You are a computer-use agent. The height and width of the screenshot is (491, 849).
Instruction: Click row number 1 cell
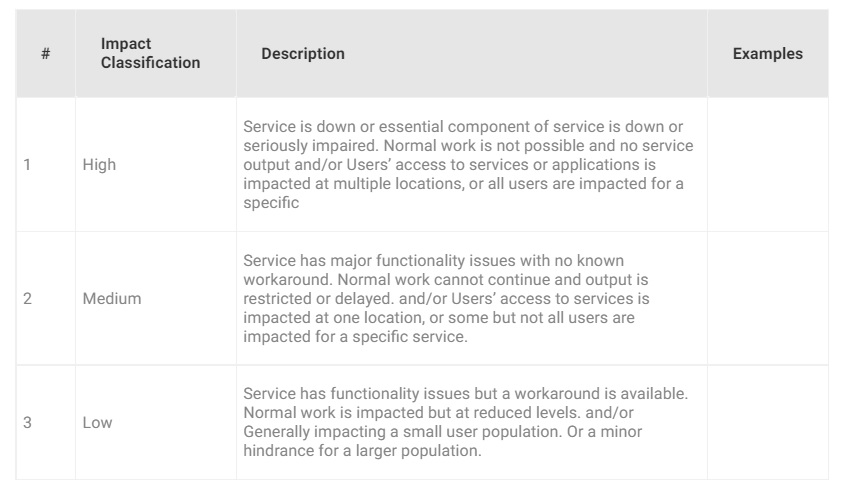click(x=28, y=165)
